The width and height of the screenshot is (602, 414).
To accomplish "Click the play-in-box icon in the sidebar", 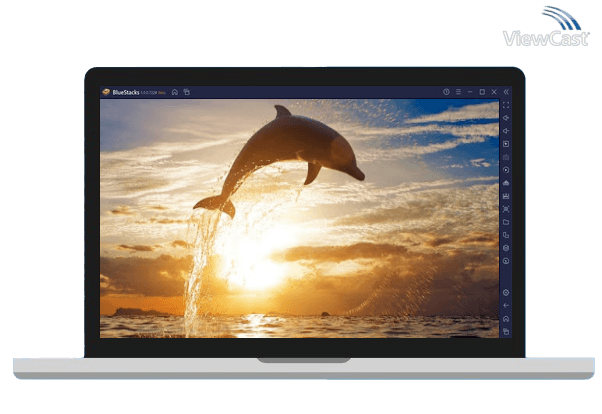I will 506,144.
